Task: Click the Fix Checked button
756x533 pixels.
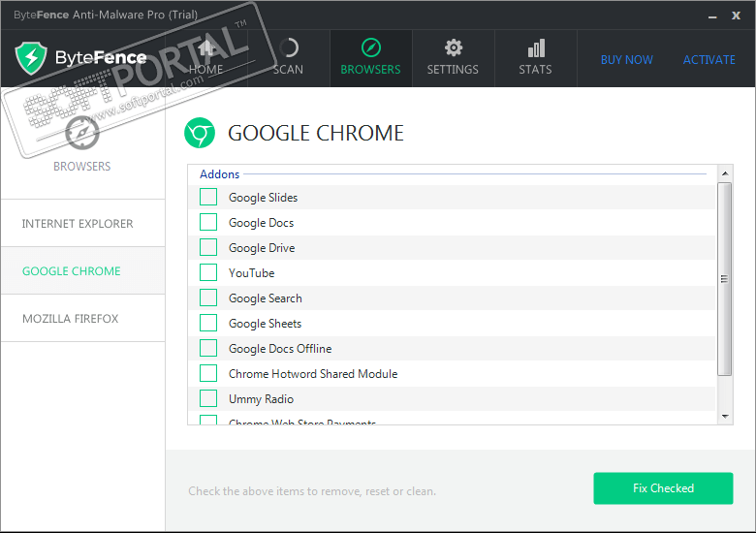Action: tap(663, 488)
